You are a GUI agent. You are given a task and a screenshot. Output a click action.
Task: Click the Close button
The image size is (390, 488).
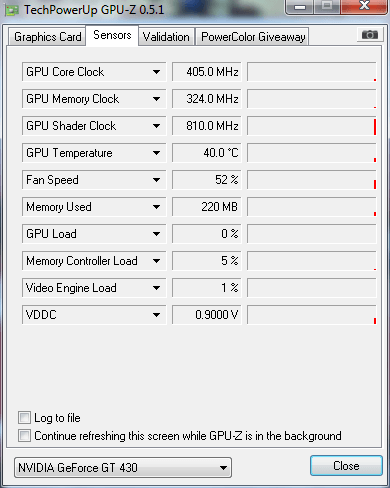pos(346,466)
